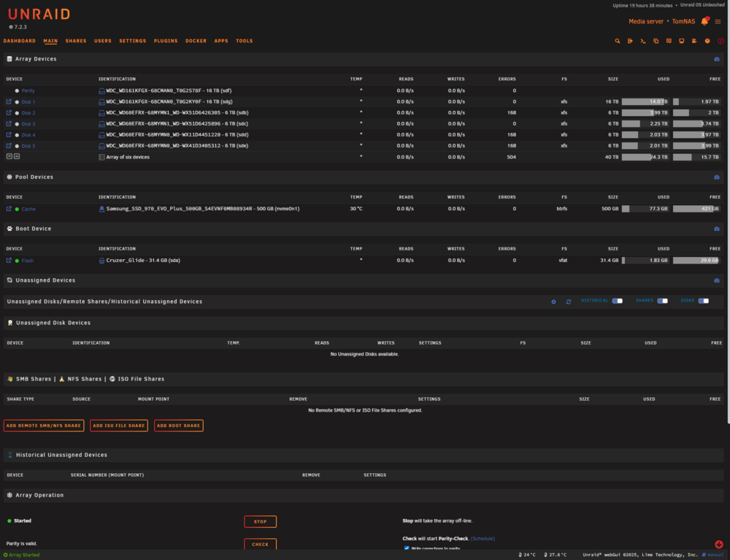
Task: Click Add Remote SMB/NFS Share button
Action: 44,426
